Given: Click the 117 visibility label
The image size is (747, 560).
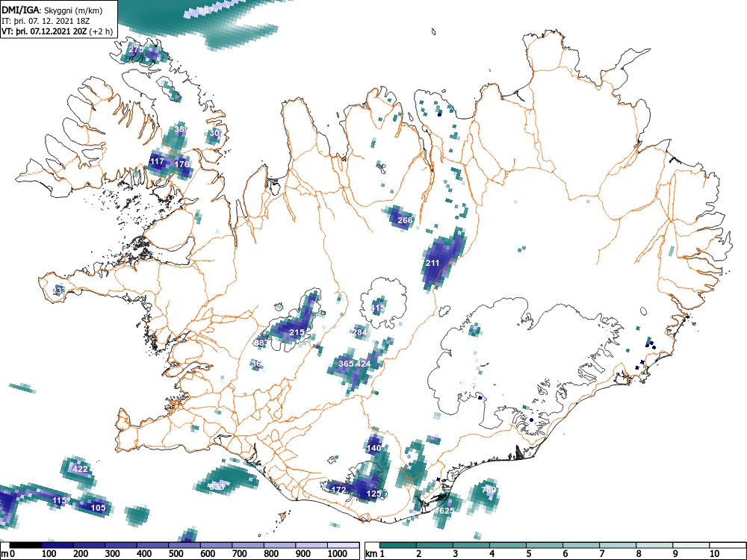Looking at the screenshot, I should (x=157, y=161).
